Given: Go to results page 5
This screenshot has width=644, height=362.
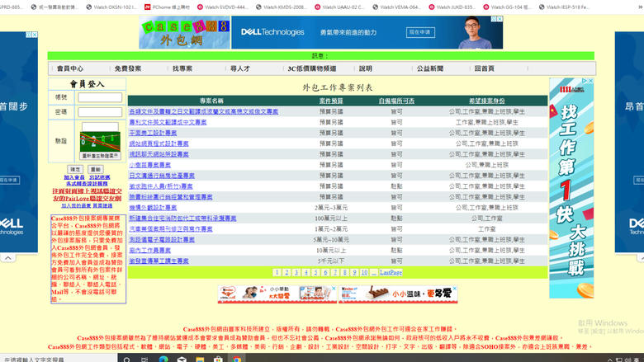Looking at the screenshot, I should click(315, 272).
